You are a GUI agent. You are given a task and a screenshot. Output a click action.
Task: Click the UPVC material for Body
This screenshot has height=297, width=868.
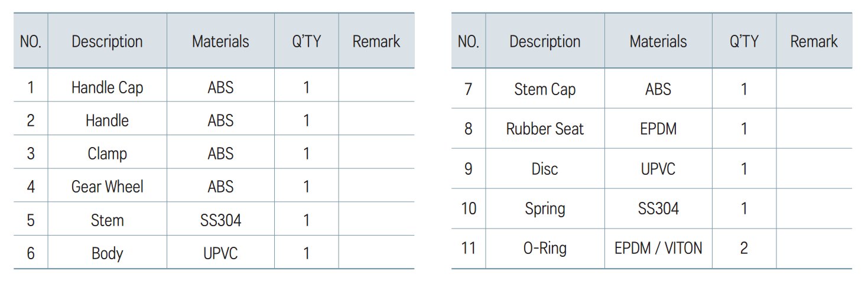pos(220,253)
